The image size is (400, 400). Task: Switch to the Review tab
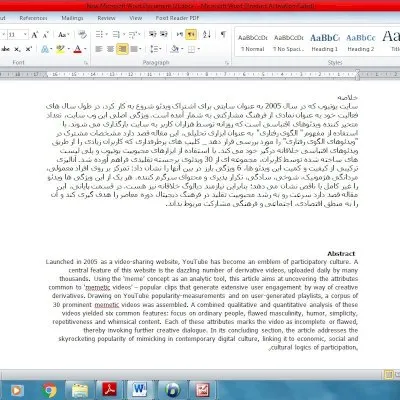(x=106, y=18)
